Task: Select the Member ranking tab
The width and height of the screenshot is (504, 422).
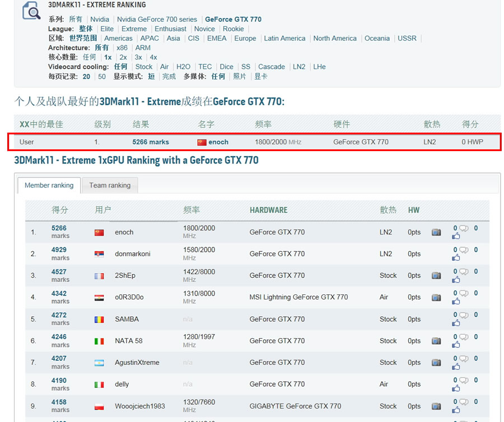Action: (49, 185)
